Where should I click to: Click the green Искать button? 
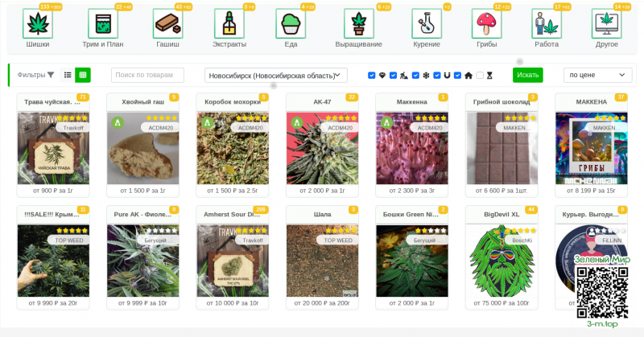click(528, 75)
